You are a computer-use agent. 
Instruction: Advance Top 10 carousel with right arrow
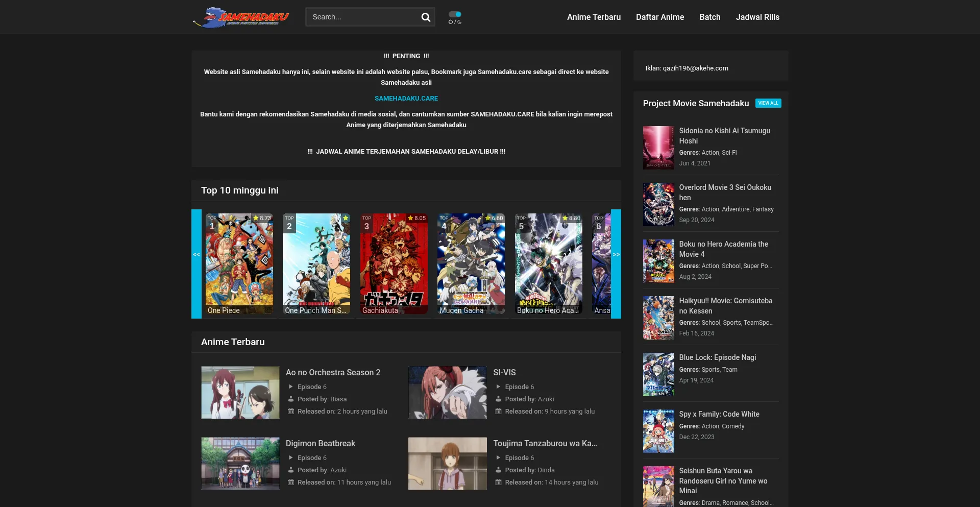point(616,254)
